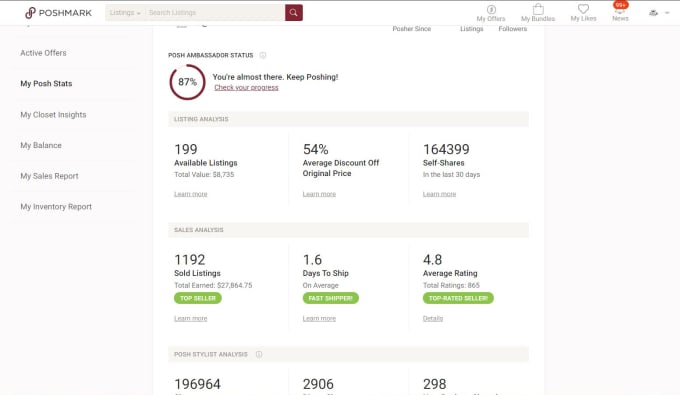Open My Inventory Report sidebar item
The image size is (680, 395).
pos(56,207)
